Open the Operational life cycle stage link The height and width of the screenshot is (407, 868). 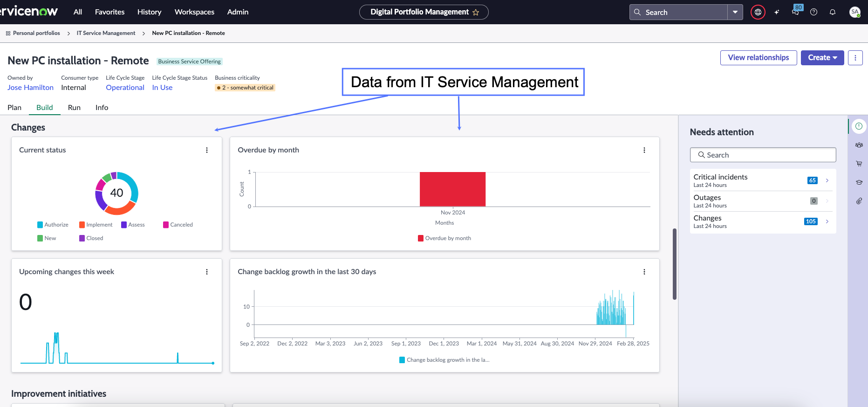click(x=125, y=88)
